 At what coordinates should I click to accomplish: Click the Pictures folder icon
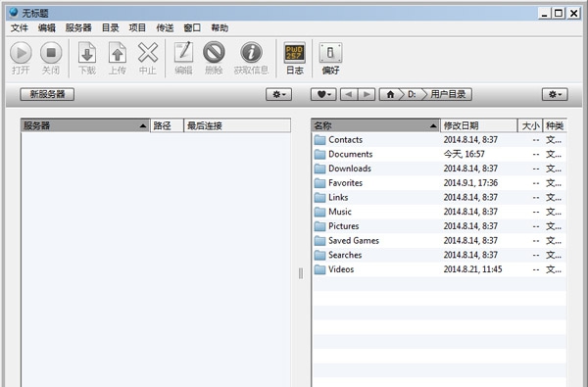coord(319,226)
